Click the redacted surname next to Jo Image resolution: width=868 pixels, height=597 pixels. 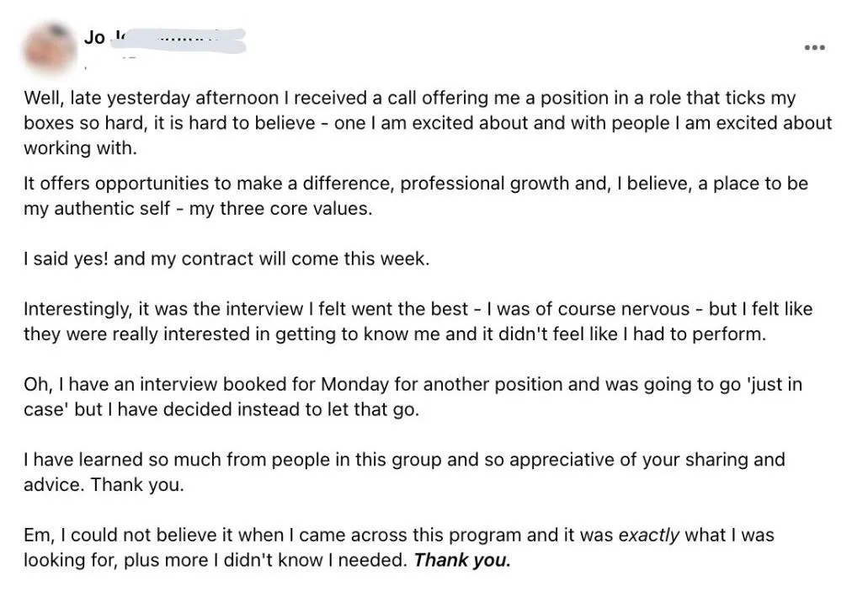tap(178, 40)
